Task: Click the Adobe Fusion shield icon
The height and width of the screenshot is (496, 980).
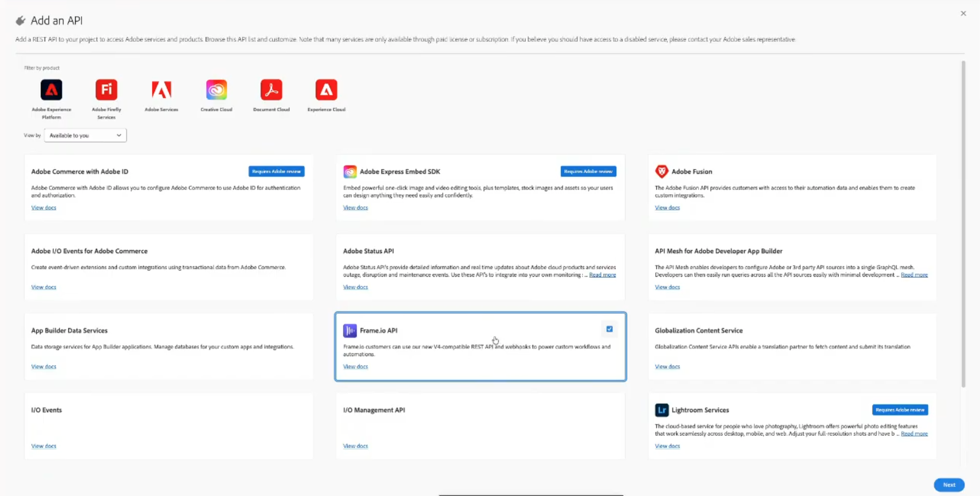Action: 662,171
